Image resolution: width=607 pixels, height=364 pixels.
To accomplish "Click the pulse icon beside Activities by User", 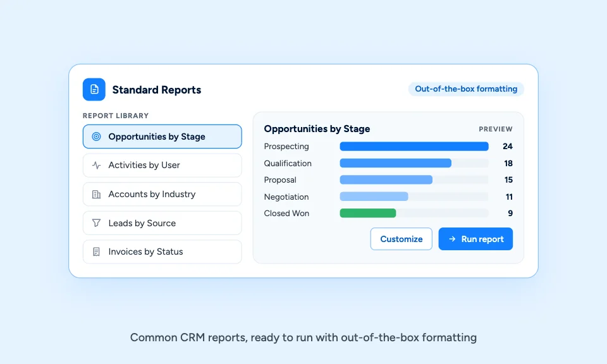I will coord(96,165).
